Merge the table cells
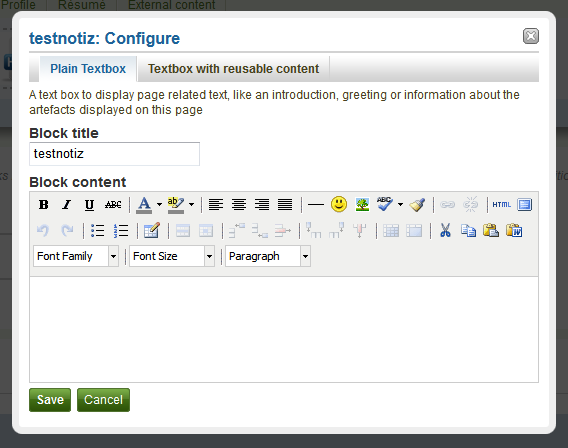568x448 pixels. pyautogui.click(x=414, y=231)
